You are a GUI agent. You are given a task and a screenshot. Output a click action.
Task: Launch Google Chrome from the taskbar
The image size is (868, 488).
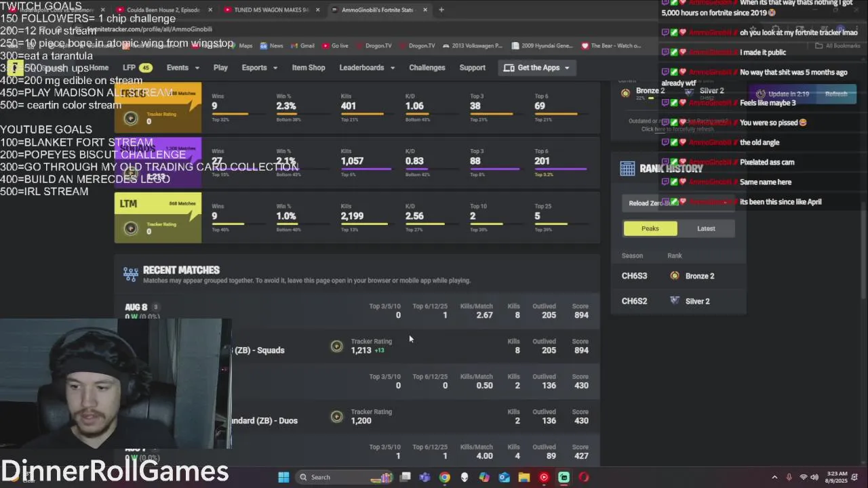[x=444, y=477]
